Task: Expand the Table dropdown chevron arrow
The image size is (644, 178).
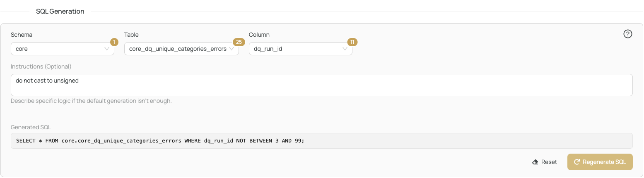Action: [x=232, y=49]
